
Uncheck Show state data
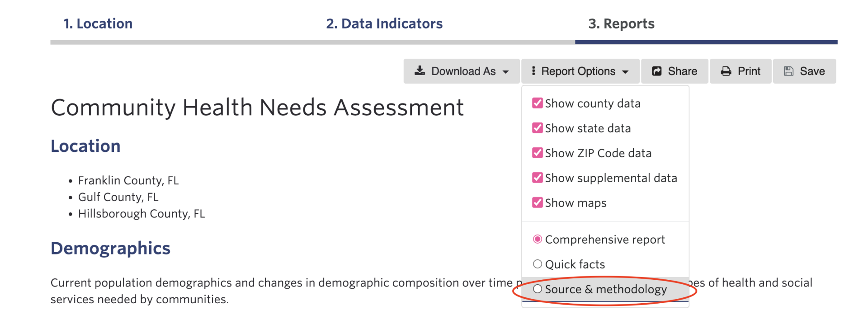coord(537,128)
